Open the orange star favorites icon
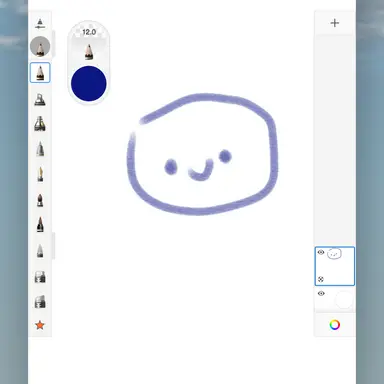384x384 pixels. click(40, 325)
